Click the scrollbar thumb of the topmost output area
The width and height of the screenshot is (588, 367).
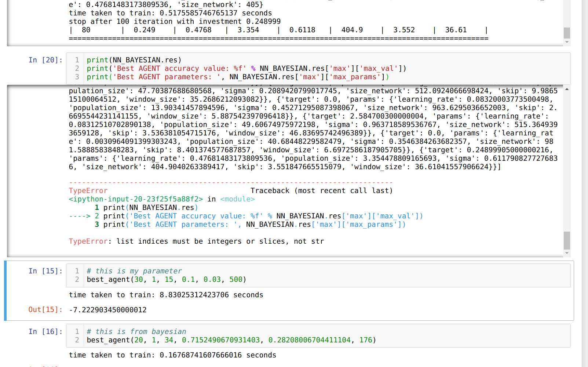click(x=567, y=33)
